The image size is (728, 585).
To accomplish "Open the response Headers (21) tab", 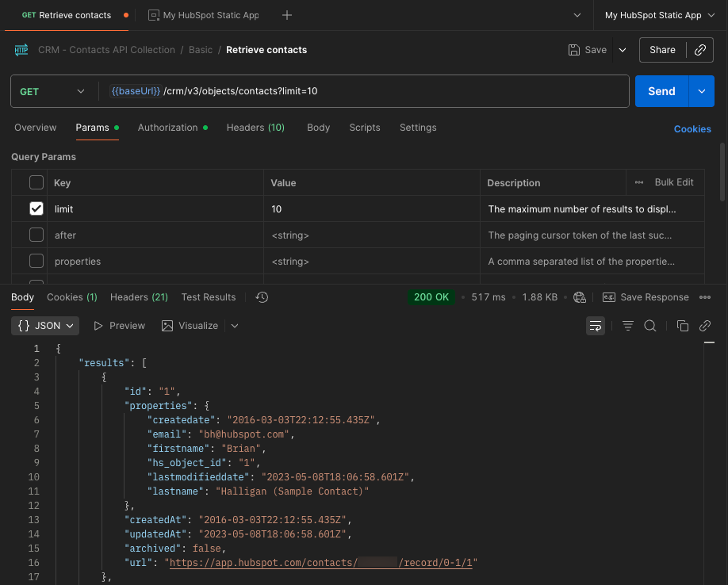I will (139, 297).
